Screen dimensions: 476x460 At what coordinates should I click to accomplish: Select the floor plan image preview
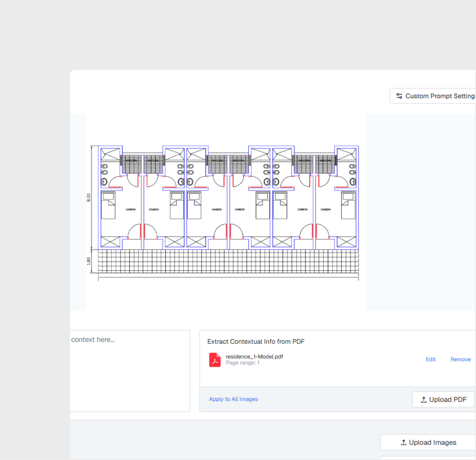[226, 211]
